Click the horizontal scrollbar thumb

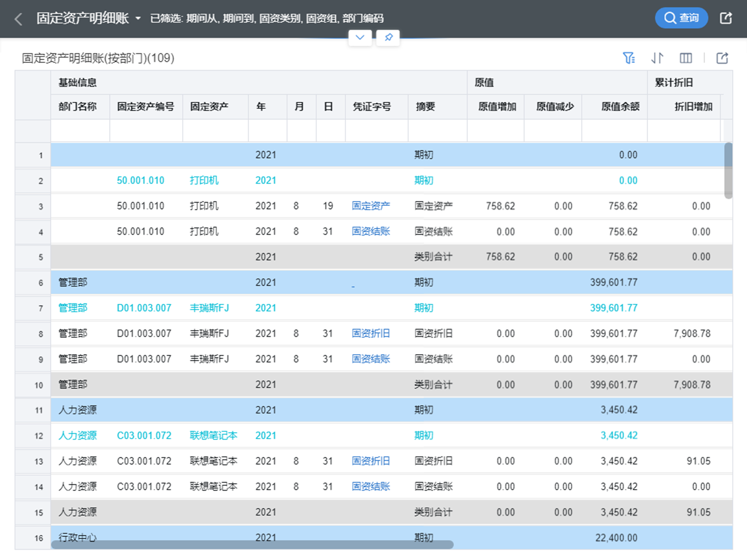click(x=252, y=545)
